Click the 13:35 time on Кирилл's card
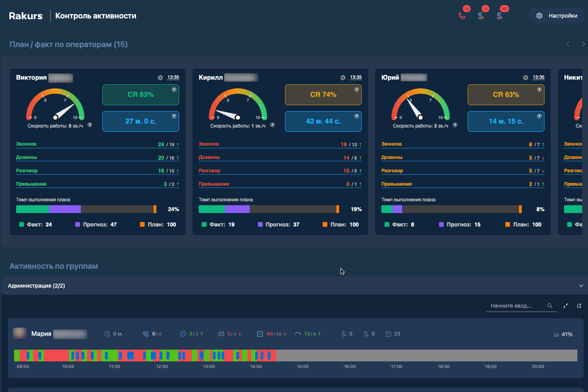Image resolution: width=588 pixels, height=392 pixels. pyautogui.click(x=356, y=78)
